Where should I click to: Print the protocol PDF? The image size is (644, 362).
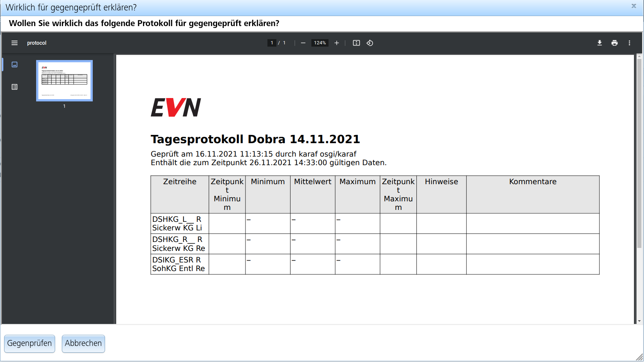[x=615, y=43]
